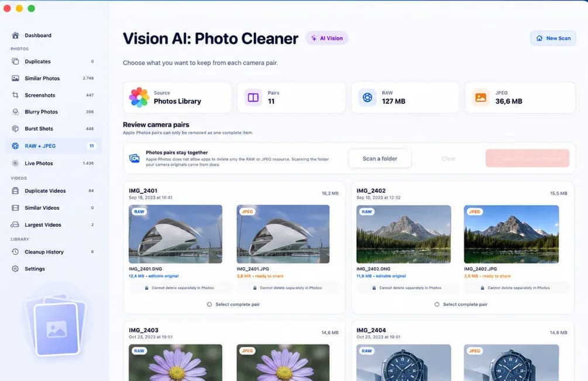This screenshot has height=381, width=588.
Task: Click the 16,2 MB size of IMG_2401
Action: (330, 193)
